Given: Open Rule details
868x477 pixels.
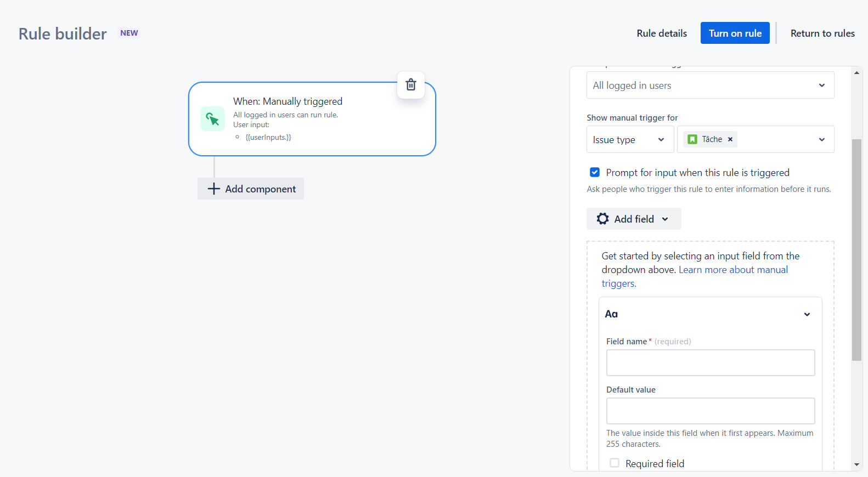Looking at the screenshot, I should point(662,33).
